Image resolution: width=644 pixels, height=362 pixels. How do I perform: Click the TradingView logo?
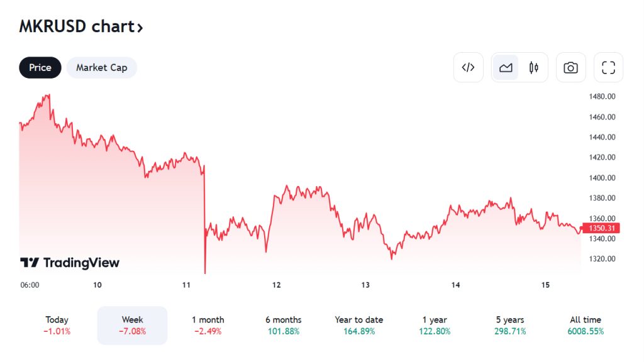70,263
